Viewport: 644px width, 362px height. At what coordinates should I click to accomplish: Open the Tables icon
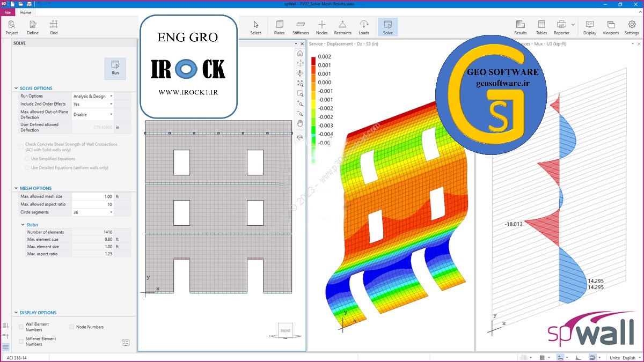541,27
